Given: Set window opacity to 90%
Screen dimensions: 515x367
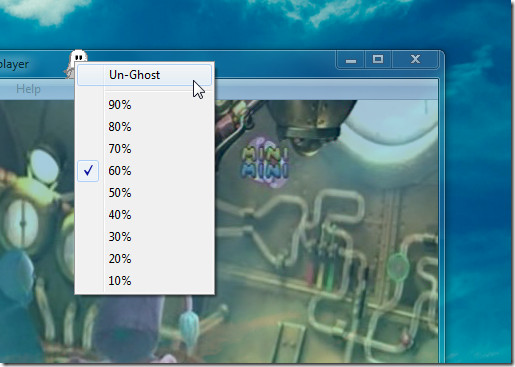Looking at the screenshot, I should tap(144, 105).
